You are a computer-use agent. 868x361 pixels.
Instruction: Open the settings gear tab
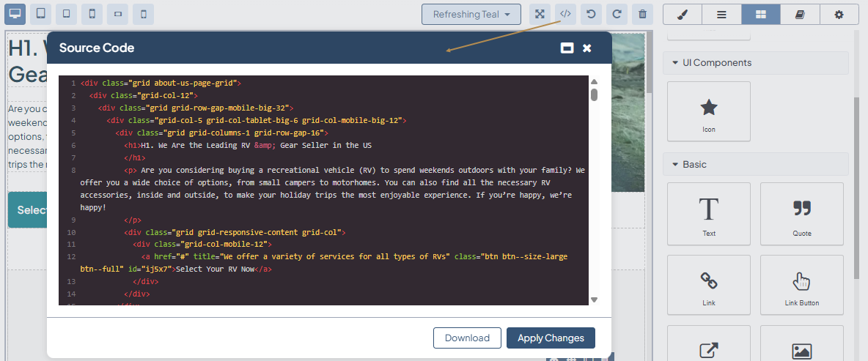pos(839,14)
